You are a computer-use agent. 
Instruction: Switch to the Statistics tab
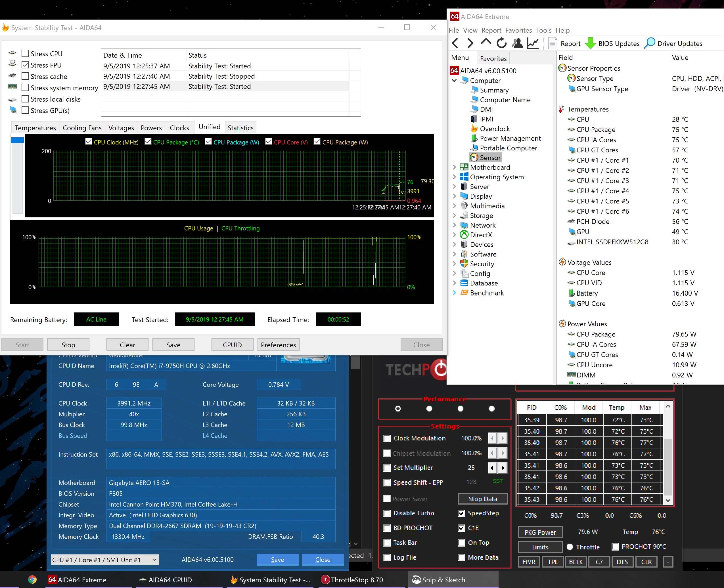(x=240, y=128)
